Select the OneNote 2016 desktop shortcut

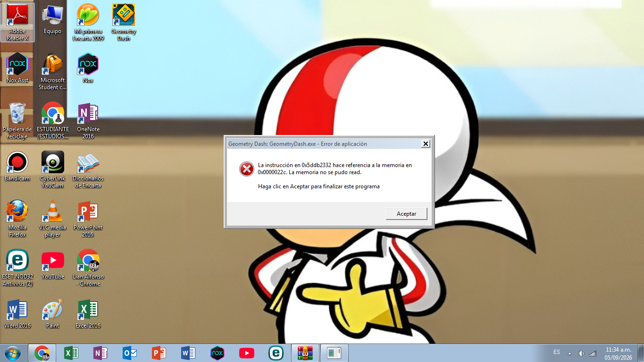[x=88, y=121]
